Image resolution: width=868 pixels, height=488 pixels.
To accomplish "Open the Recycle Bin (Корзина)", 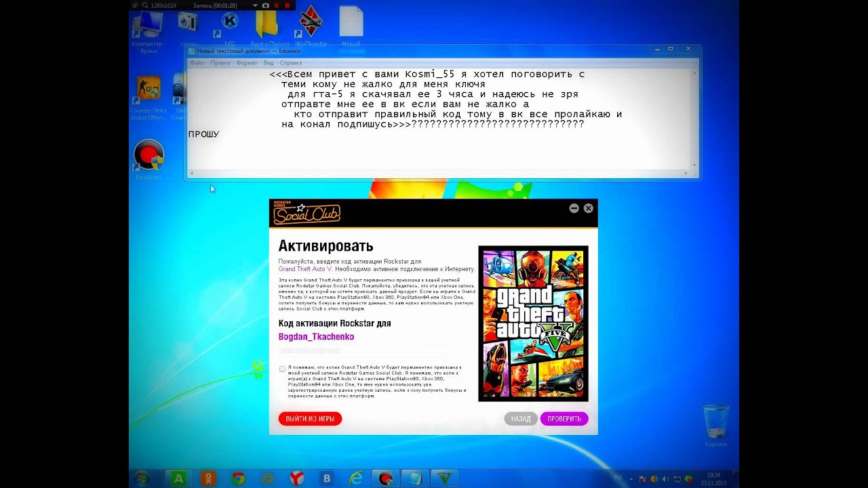I will 716,425.
